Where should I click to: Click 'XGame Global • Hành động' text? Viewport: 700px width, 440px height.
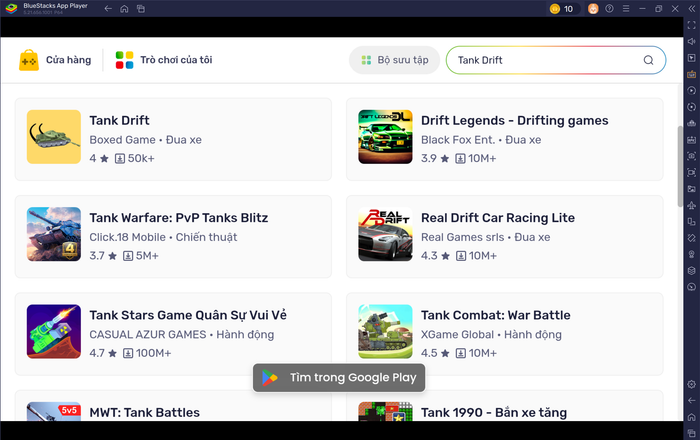pos(491,335)
